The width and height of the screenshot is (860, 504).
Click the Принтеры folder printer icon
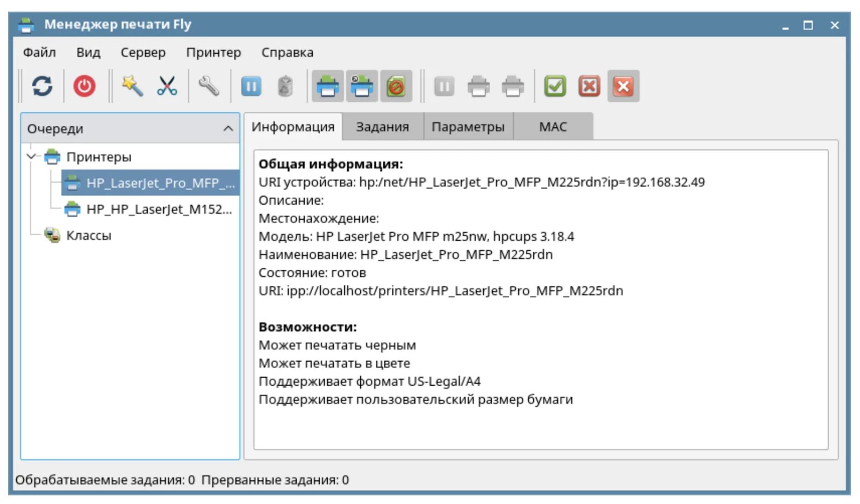[52, 156]
